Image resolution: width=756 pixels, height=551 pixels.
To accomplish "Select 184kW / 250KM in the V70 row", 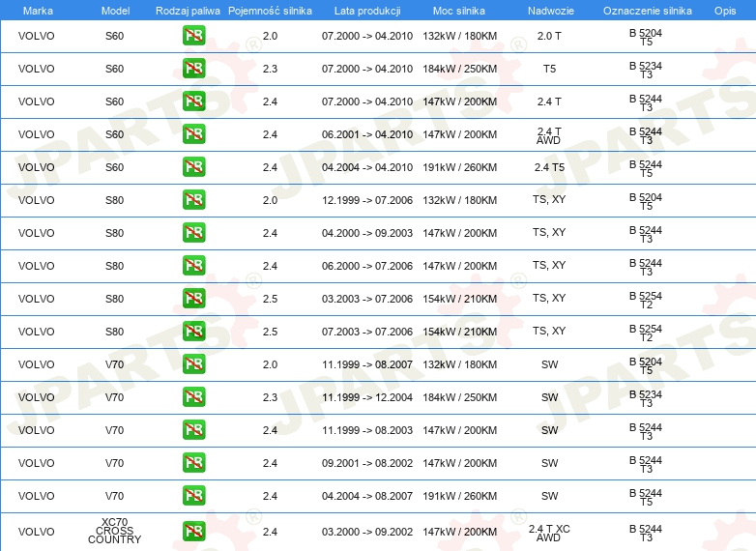I will pos(460,397).
